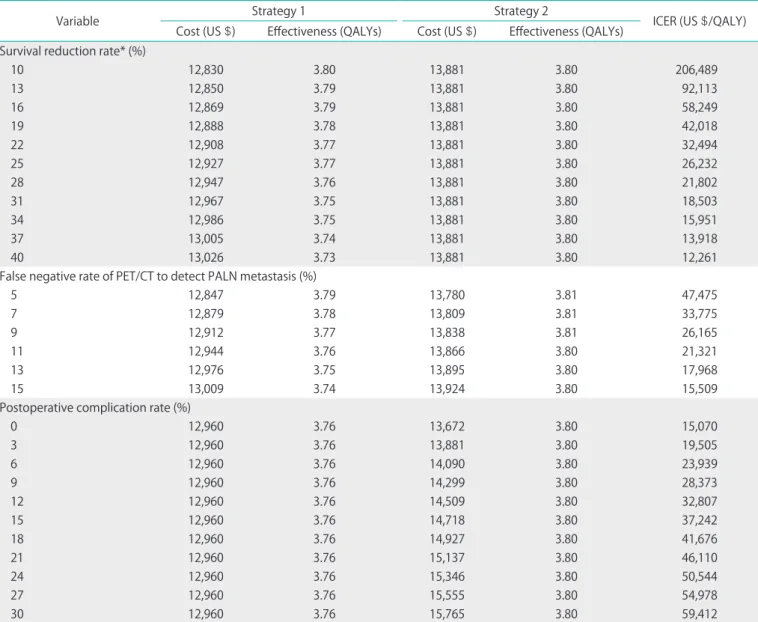The width and height of the screenshot is (758, 622).
Task: Pick Strategy 2 cost 13,895
Action: point(447,370)
